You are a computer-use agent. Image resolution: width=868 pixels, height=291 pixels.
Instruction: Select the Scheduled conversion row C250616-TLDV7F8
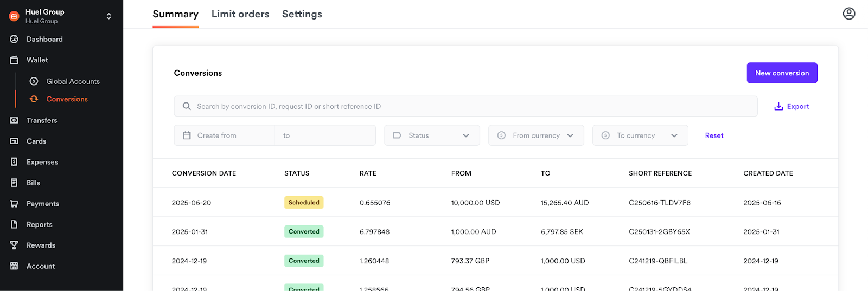click(x=495, y=203)
